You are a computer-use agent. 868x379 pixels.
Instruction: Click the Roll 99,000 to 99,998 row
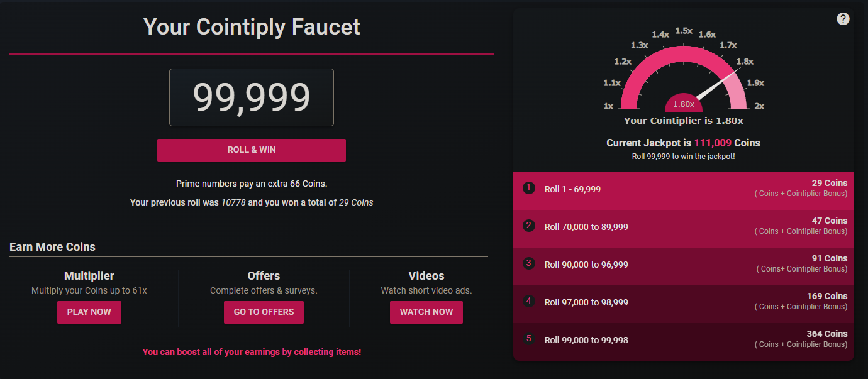tap(684, 341)
